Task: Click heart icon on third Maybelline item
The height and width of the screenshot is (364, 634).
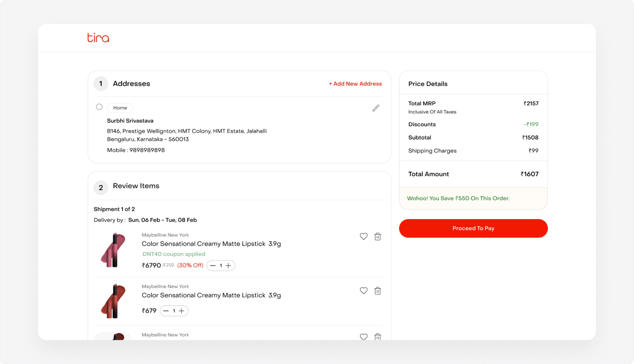Action: [x=363, y=337]
